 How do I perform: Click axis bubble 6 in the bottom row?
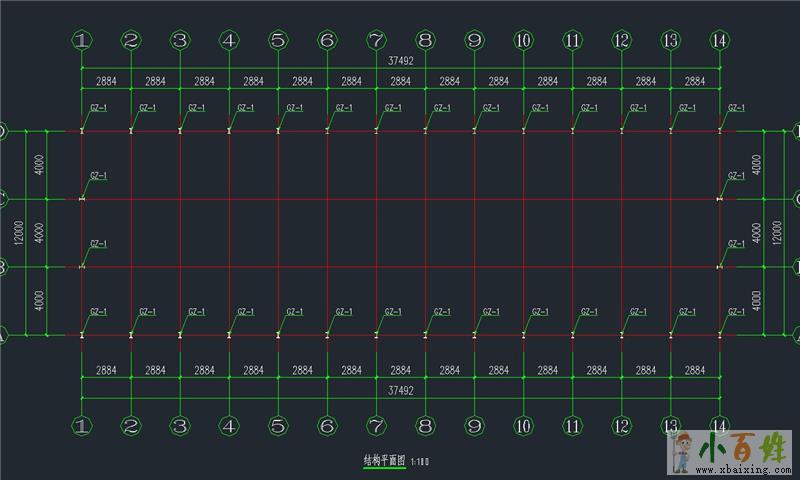(327, 426)
